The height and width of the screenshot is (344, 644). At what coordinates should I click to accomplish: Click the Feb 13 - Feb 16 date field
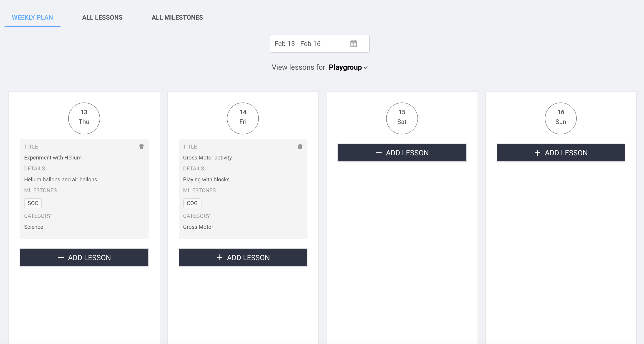(319, 44)
